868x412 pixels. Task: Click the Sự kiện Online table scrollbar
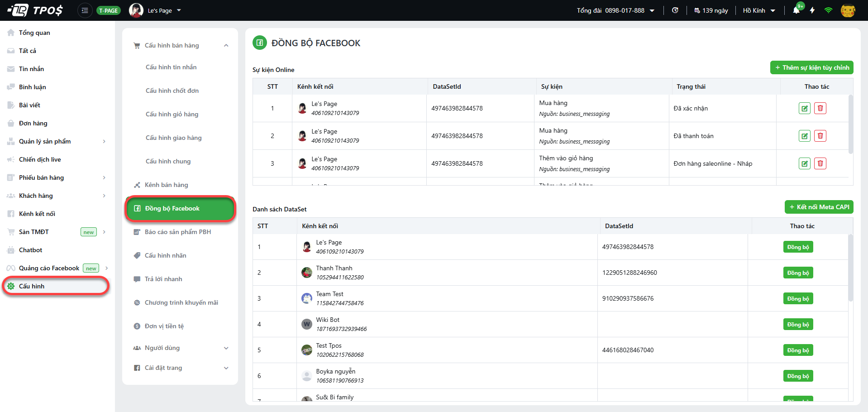click(x=851, y=125)
